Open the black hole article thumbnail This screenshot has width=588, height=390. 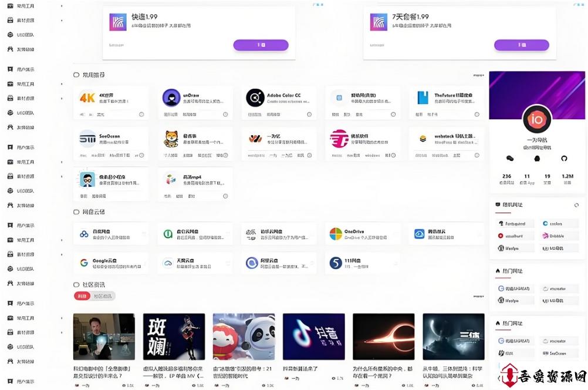coord(384,337)
